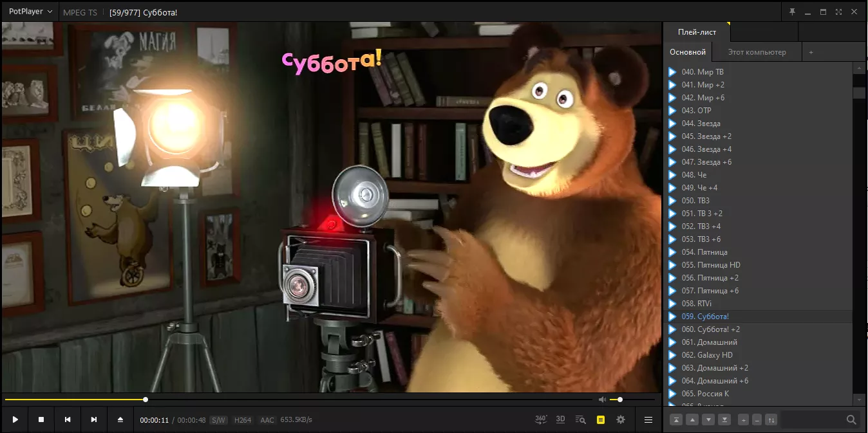Screen dimensions: 868x433
Task: Move playlist item to bottom
Action: tap(724, 420)
